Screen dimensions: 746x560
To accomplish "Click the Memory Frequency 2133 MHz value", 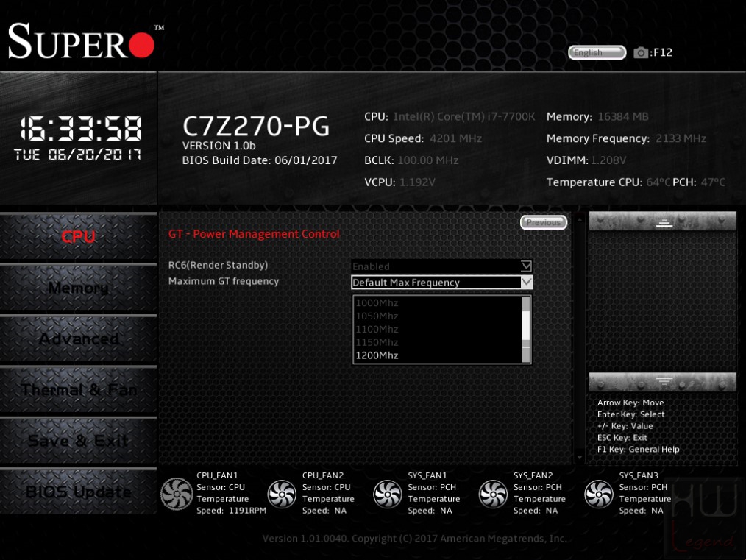I will (681, 138).
